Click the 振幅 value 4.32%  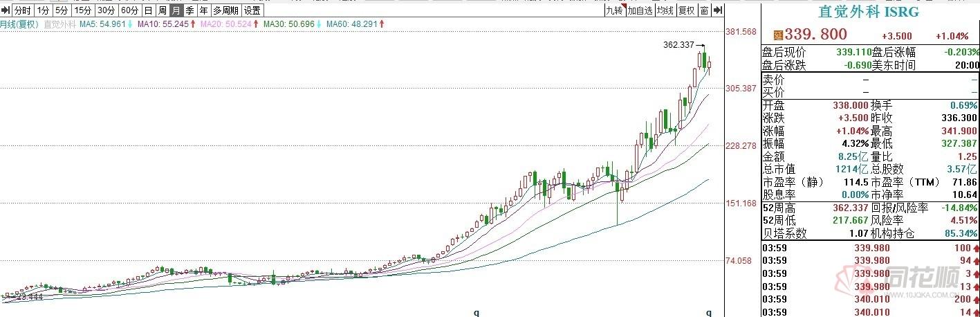pos(855,143)
